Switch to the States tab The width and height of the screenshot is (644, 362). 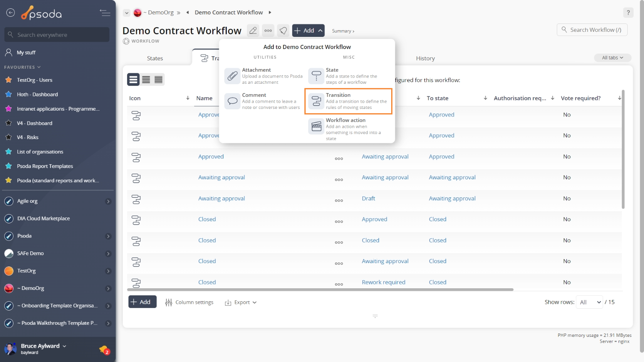[155, 58]
